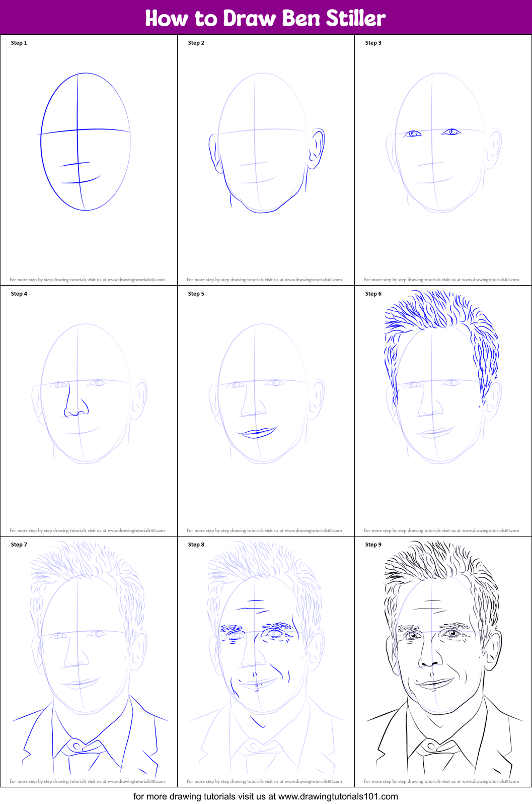532x804 pixels.
Task: Click the footer text 'for more drawing tutorials visit us at www.drawingtutorials101.com'
Action: (266, 796)
